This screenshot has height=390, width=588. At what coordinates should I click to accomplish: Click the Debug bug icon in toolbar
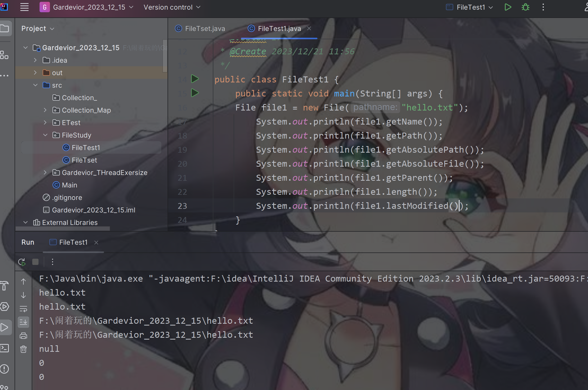pyautogui.click(x=525, y=7)
